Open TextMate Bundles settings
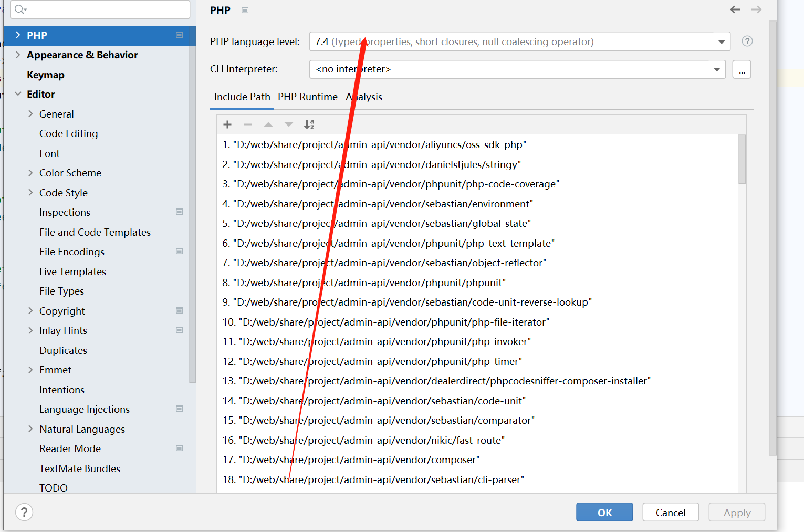This screenshot has height=532, width=804. (x=80, y=468)
